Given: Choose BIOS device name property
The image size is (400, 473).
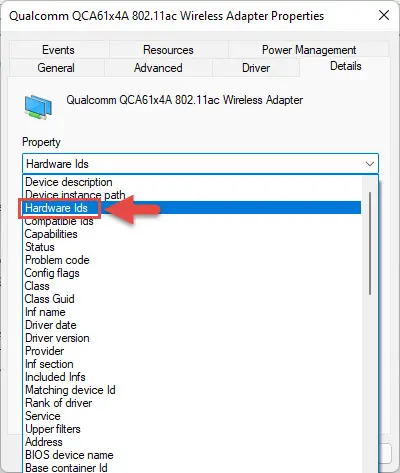Looking at the screenshot, I should 193,455.
